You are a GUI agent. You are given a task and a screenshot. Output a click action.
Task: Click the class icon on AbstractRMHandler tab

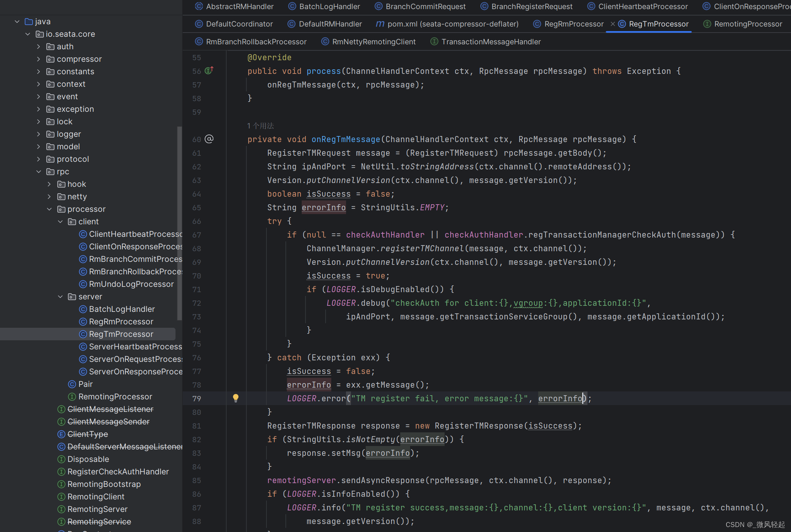pos(199,6)
